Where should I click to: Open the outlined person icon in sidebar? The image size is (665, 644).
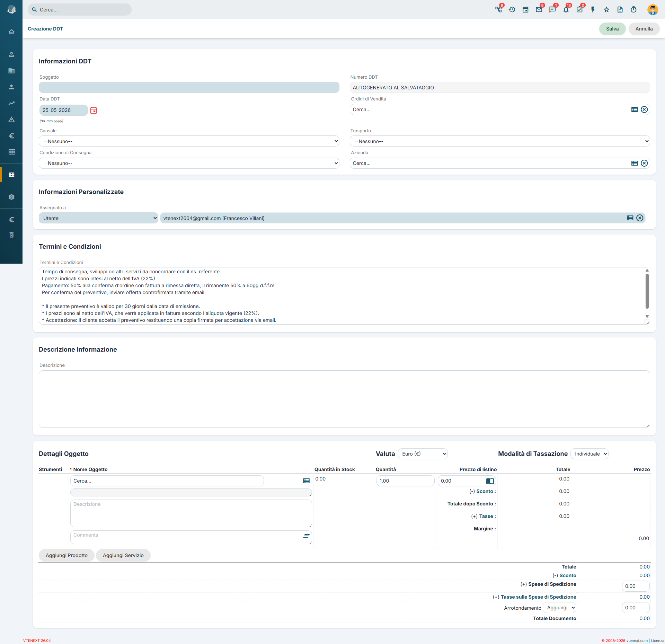[x=11, y=54]
